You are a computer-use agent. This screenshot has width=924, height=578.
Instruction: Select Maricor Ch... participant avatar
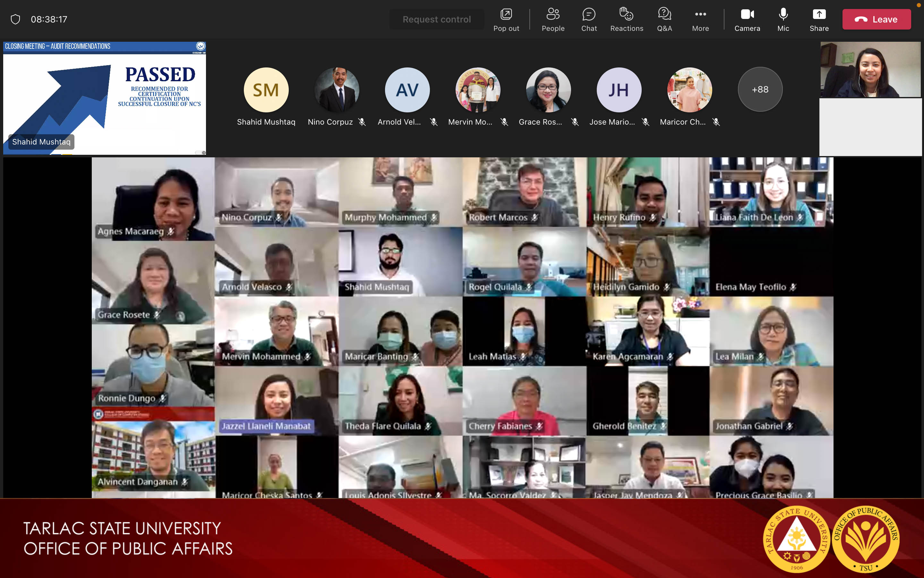[689, 90]
